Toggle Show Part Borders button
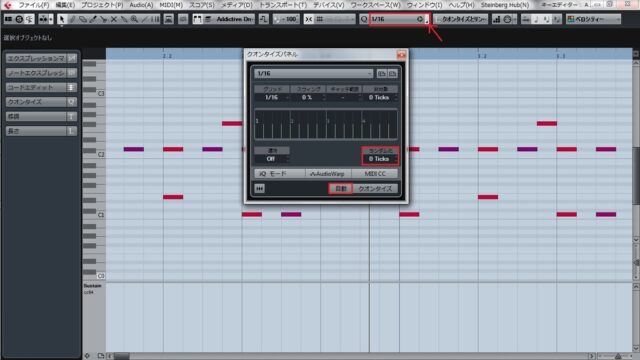The height and width of the screenshot is (360, 640). (x=197, y=19)
